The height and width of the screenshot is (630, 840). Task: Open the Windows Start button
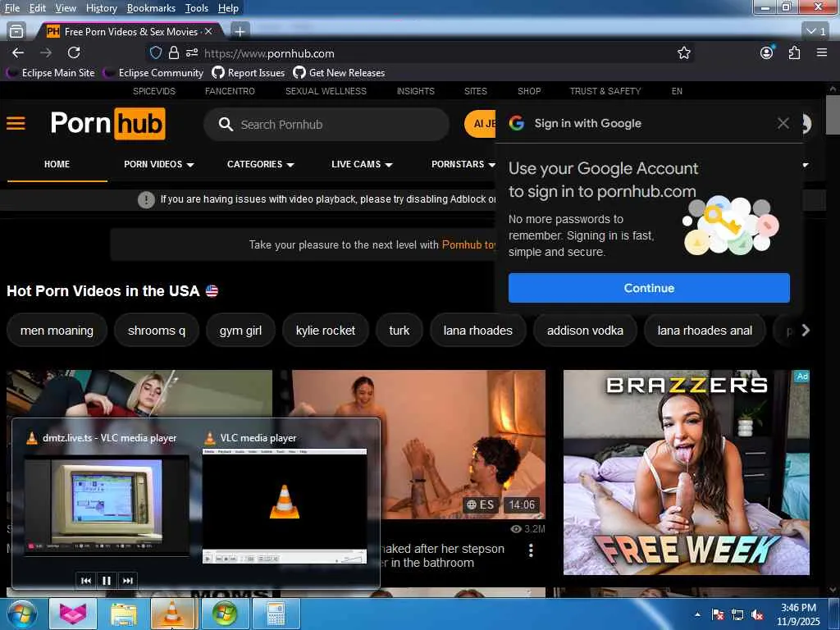22,614
